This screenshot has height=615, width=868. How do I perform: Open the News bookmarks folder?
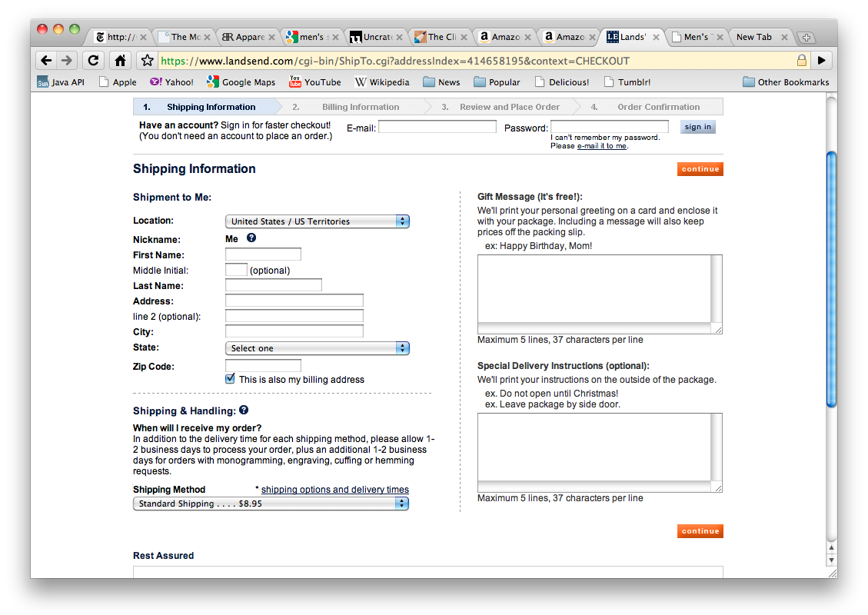(441, 82)
